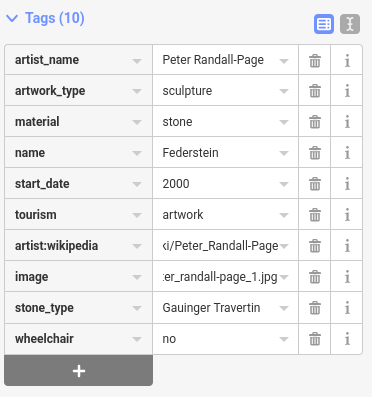Remove the wheelchair tag via trash icon
The height and width of the screenshot is (397, 372).
click(315, 339)
